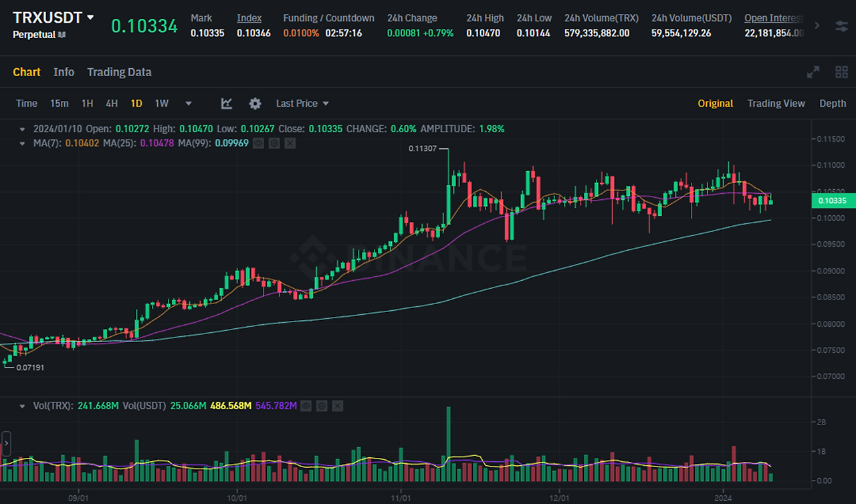This screenshot has height=504, width=856.
Task: Click the Vol(USDT) value 25.066M
Action: click(x=189, y=406)
